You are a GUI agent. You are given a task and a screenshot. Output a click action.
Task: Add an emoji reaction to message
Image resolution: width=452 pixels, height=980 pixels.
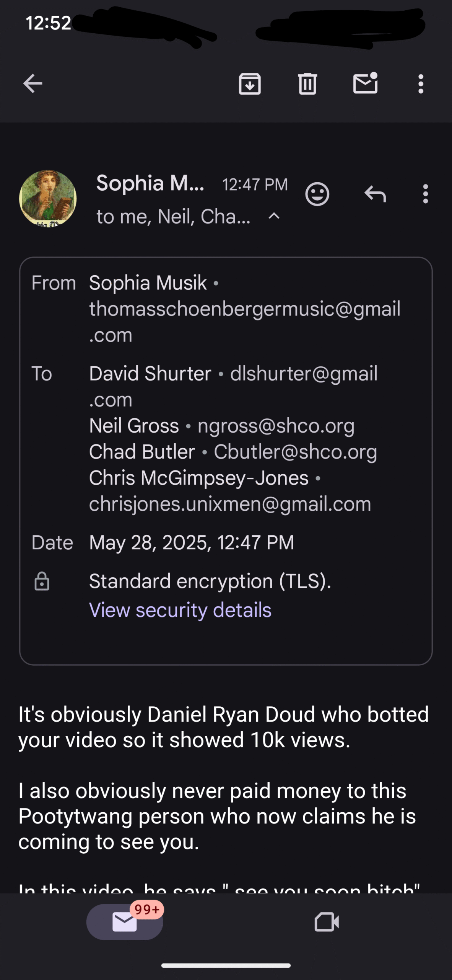tap(317, 194)
